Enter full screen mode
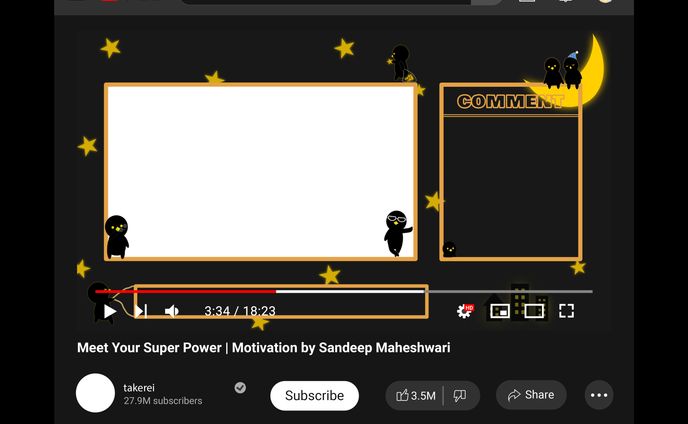688x424 pixels. click(566, 311)
